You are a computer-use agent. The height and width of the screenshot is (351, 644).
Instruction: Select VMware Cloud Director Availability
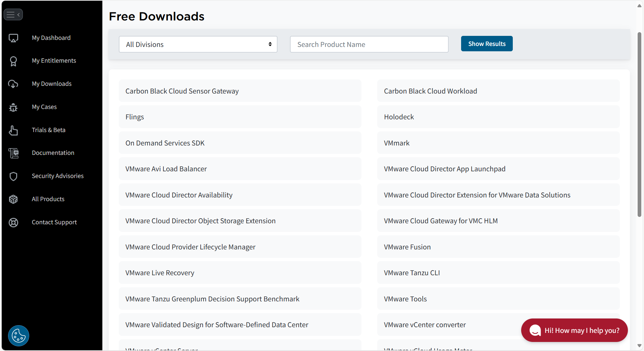coord(240,195)
